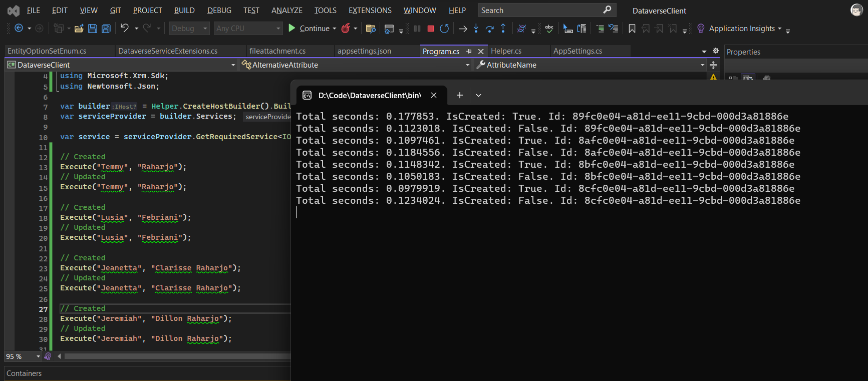Click the Continue debugging button
Screen dimensions: 868x381
point(309,29)
